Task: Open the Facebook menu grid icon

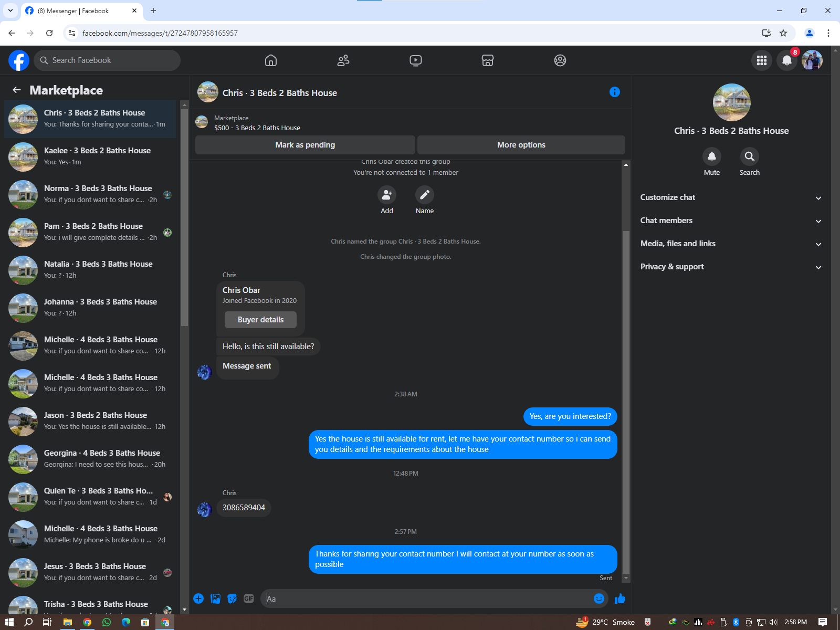Action: point(762,60)
